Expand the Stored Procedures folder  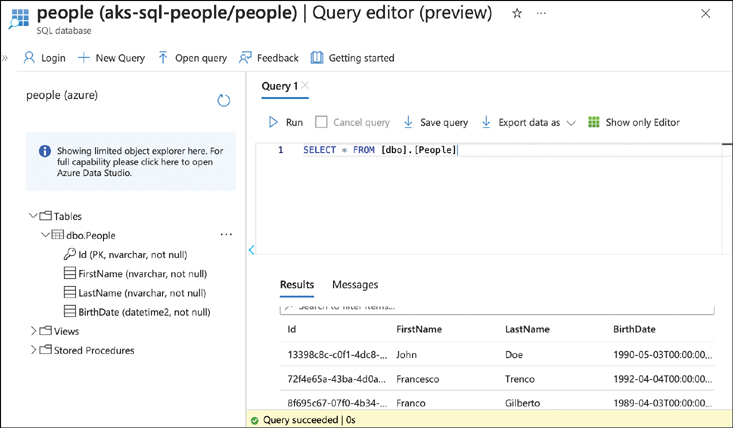click(x=34, y=350)
